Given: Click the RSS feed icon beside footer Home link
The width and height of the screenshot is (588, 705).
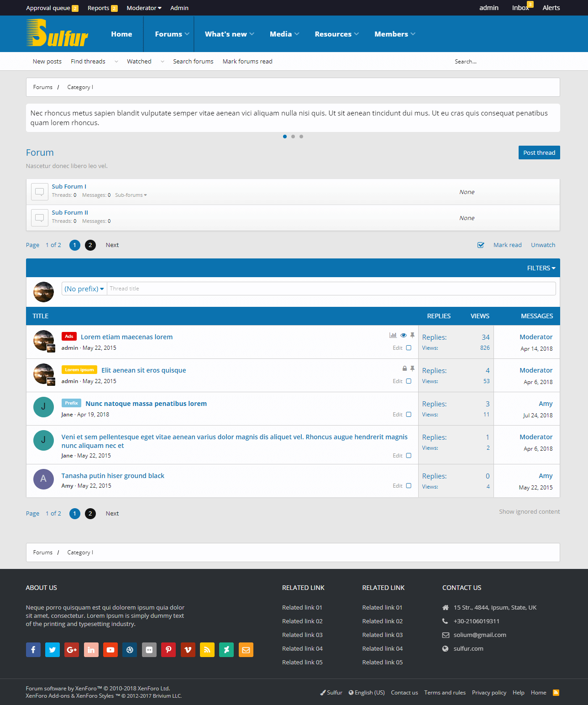Looking at the screenshot, I should coord(556,693).
